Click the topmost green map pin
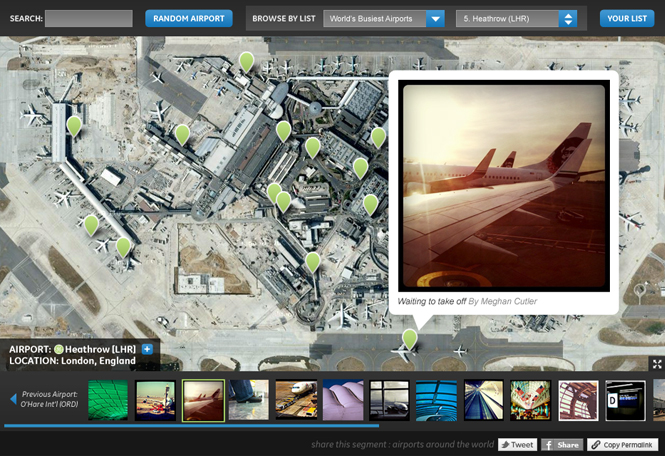This screenshot has height=456, width=665. point(246,62)
